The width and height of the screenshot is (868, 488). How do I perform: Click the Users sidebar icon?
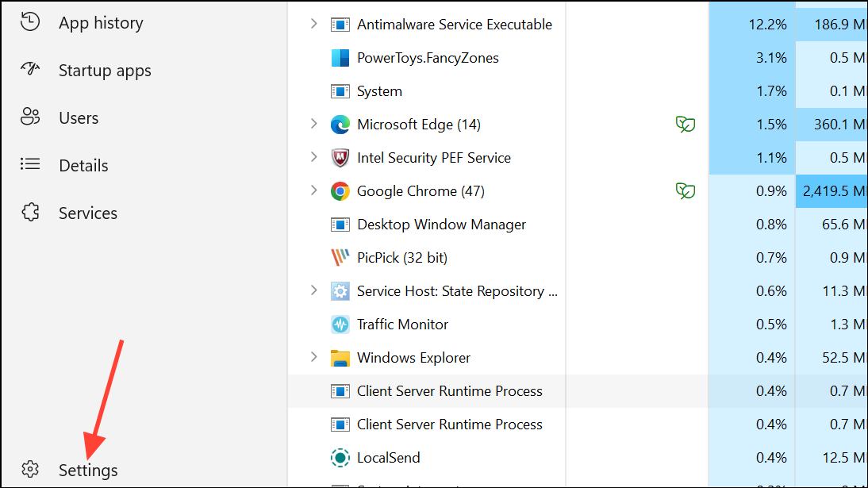(x=29, y=117)
